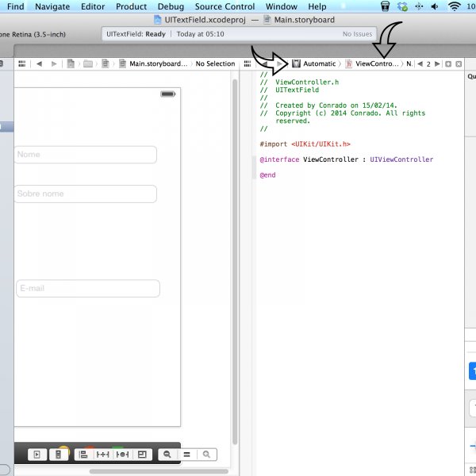Click the UIViewController superclass name
Image resolution: width=476 pixels, height=476 pixels.
(401, 159)
